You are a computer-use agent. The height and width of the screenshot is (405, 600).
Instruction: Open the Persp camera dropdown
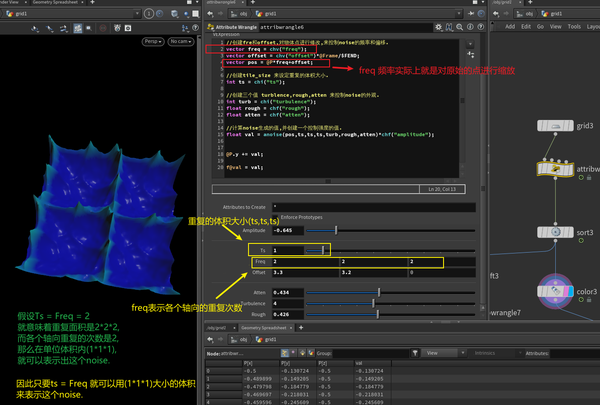[x=154, y=41]
